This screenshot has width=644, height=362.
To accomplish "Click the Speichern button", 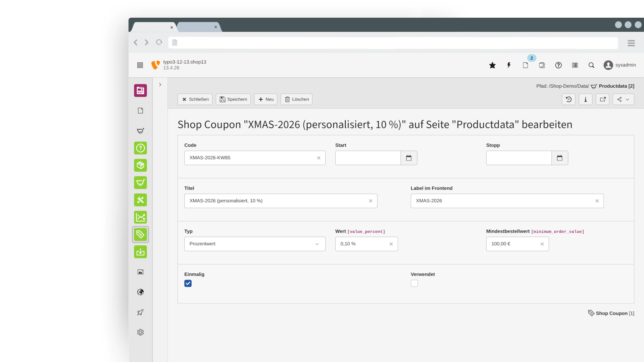I will pos(233,99).
